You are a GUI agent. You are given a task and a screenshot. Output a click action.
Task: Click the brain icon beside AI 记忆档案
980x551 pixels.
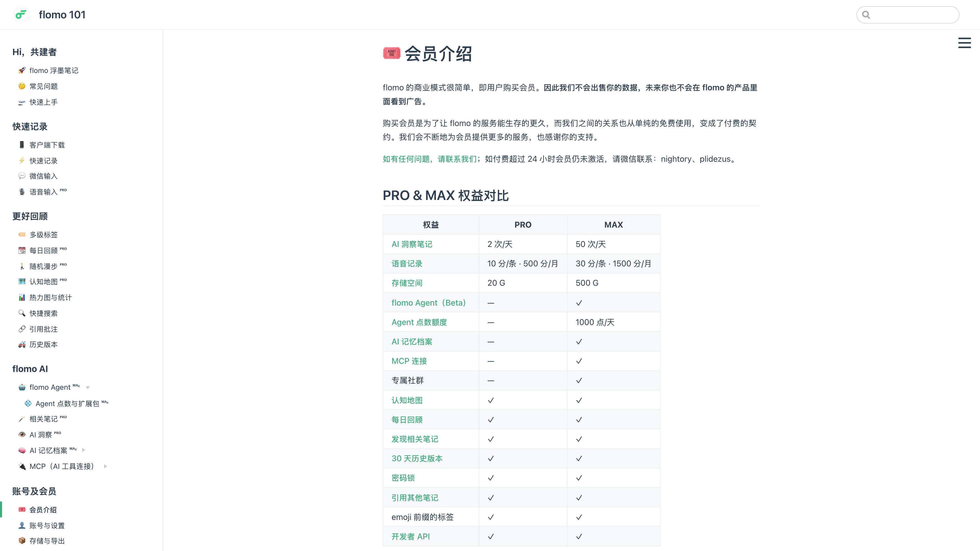[22, 450]
